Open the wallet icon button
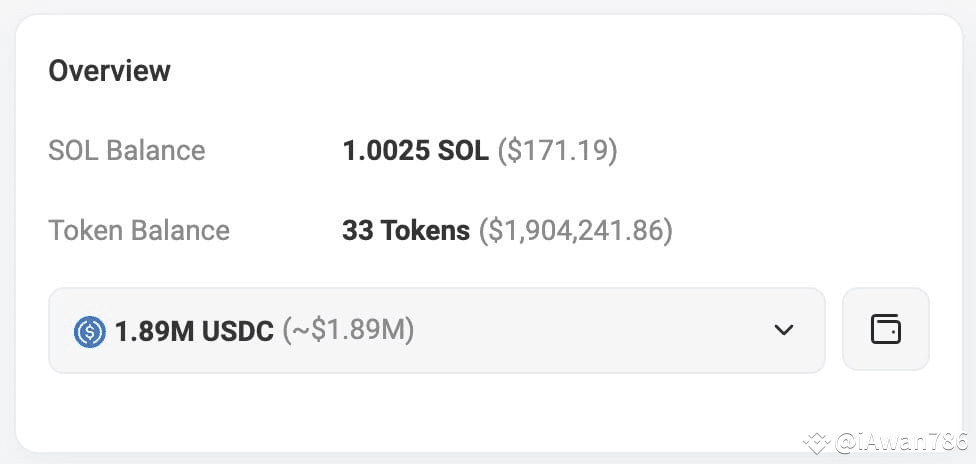The image size is (976, 464). click(x=885, y=329)
